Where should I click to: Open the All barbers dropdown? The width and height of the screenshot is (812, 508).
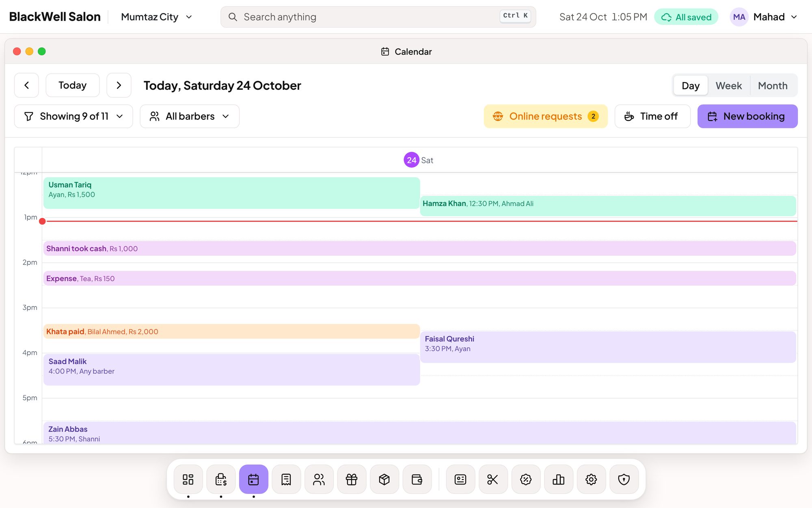190,116
